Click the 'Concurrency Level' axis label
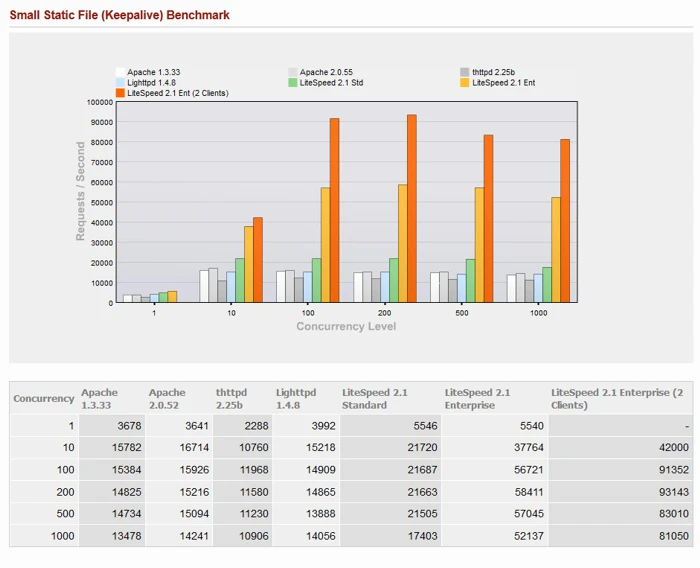700x568 pixels. [x=346, y=326]
